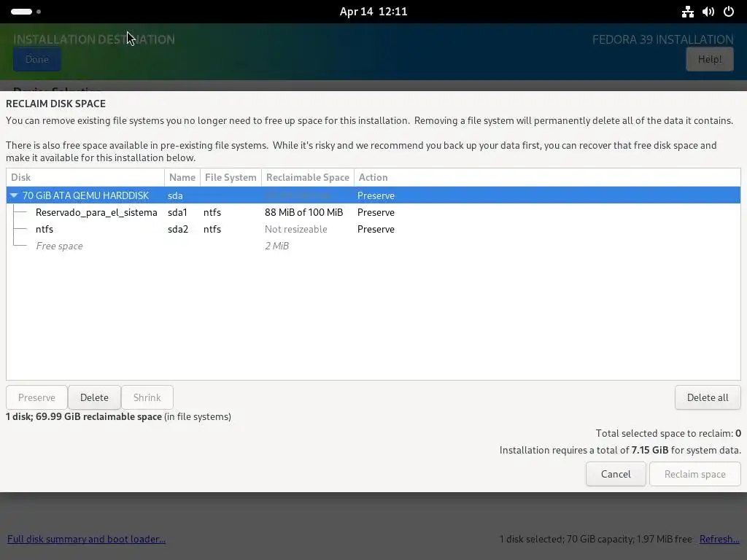Image resolution: width=747 pixels, height=560 pixels.
Task: Select the Free space row
Action: point(373,246)
